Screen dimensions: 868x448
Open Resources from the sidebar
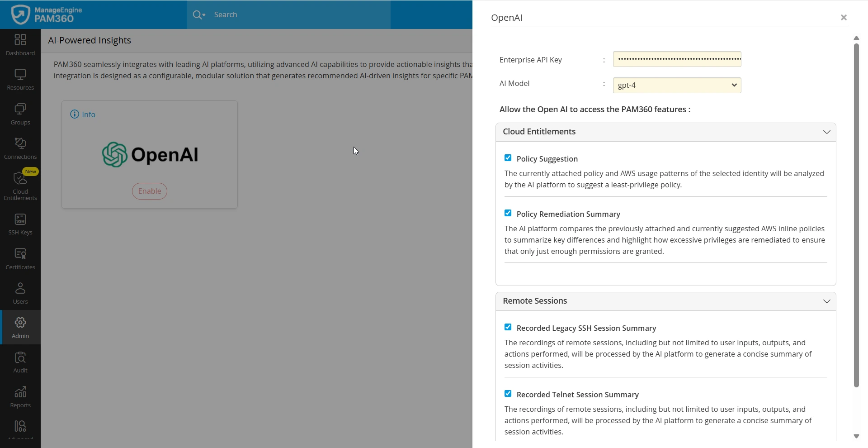(20, 79)
